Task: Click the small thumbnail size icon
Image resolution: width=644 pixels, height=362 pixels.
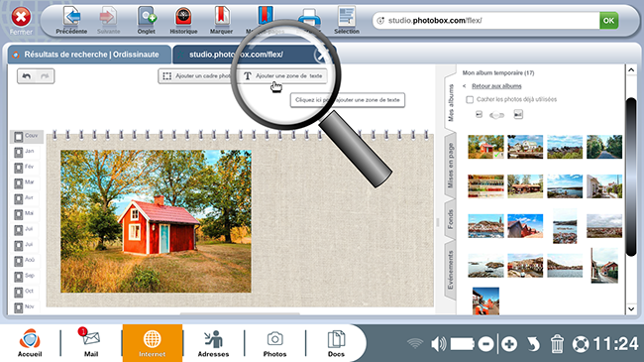Action: coord(479,114)
